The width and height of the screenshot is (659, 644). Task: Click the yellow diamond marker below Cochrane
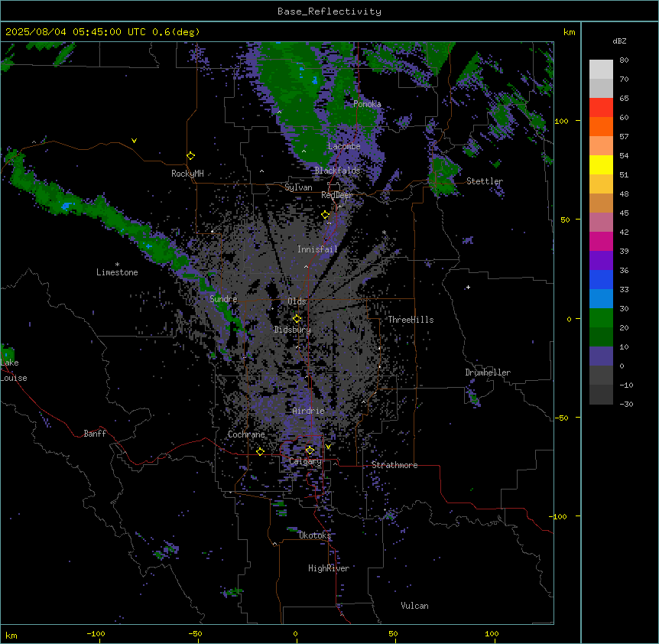[260, 451]
